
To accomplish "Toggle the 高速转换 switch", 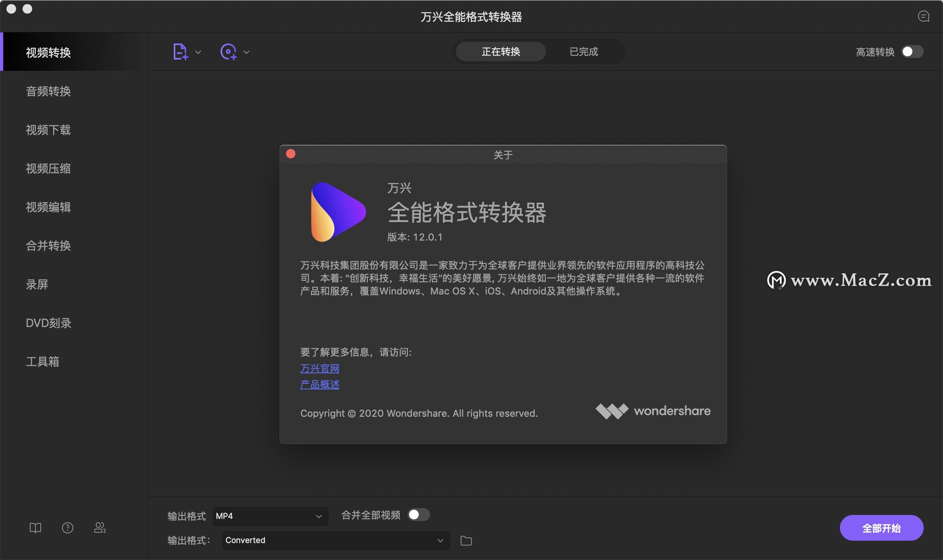I will tap(913, 52).
